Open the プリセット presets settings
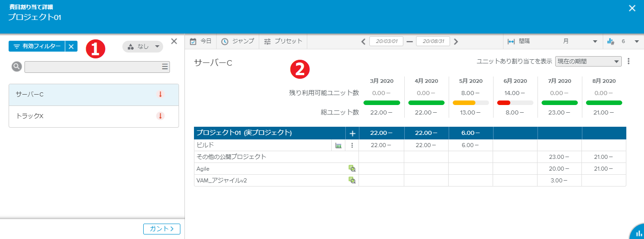The height and width of the screenshot is (239, 644). pos(283,41)
